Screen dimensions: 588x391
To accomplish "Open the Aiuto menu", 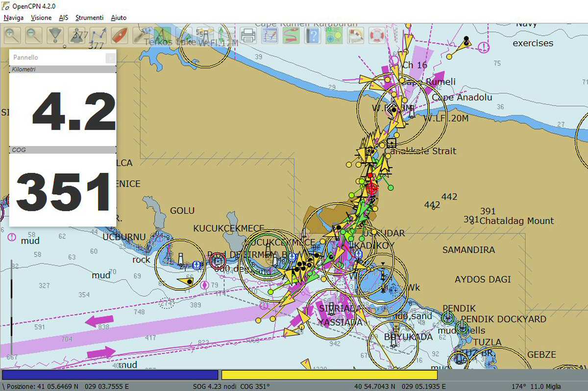I will click(x=119, y=18).
